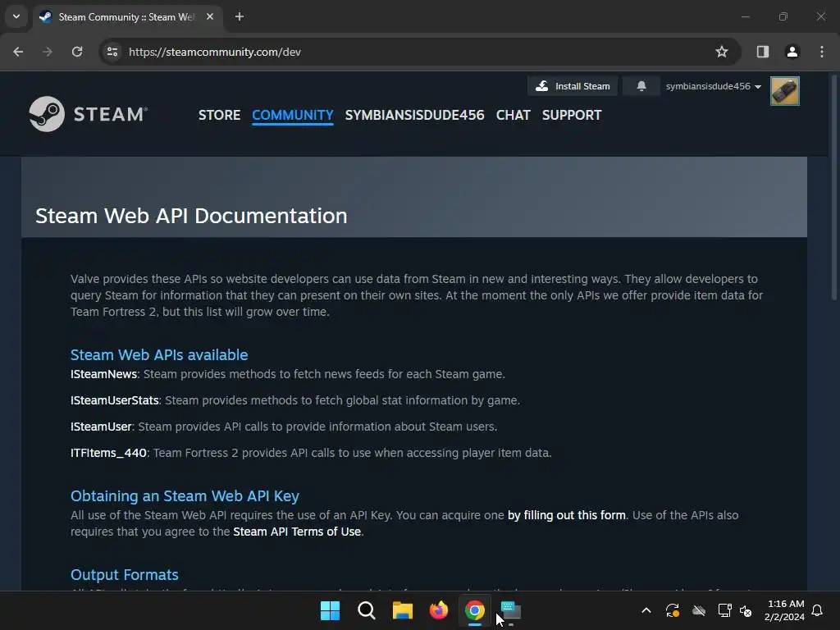Open the ISteamUserStats link
This screenshot has height=630, width=840.
coord(115,400)
